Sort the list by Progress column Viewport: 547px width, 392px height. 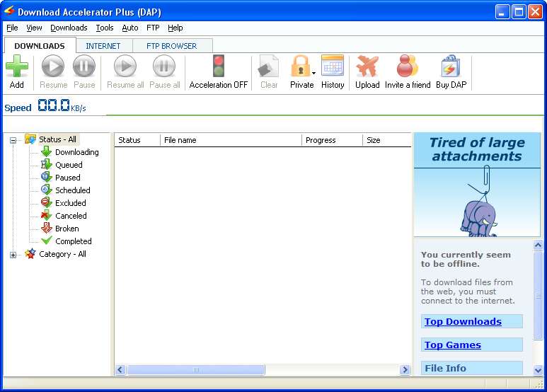[x=332, y=140]
